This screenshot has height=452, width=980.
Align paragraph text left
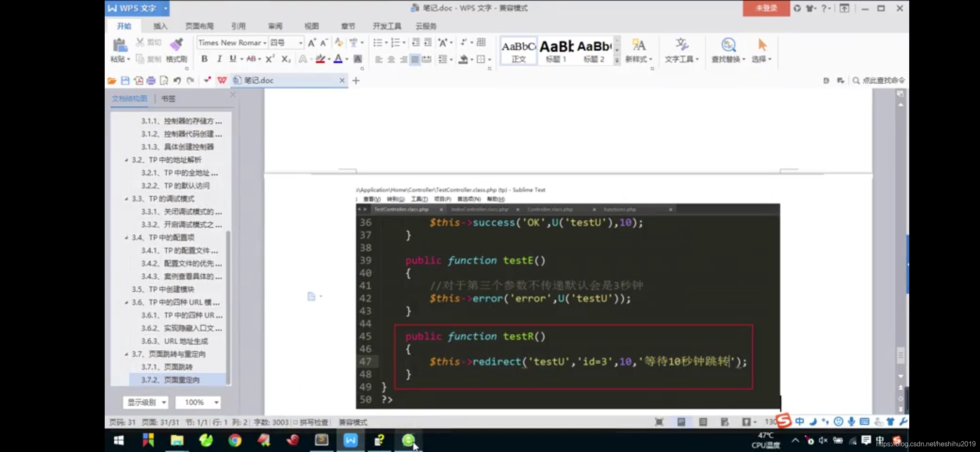click(x=379, y=59)
